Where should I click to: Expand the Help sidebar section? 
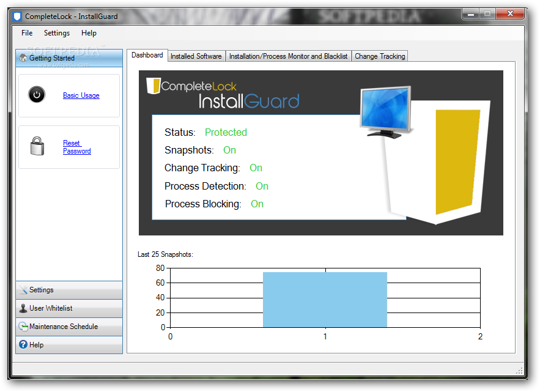[x=69, y=345]
